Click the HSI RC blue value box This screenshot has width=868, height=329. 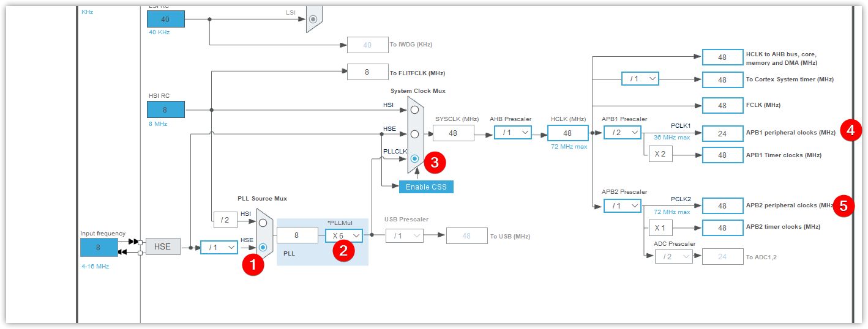click(165, 110)
